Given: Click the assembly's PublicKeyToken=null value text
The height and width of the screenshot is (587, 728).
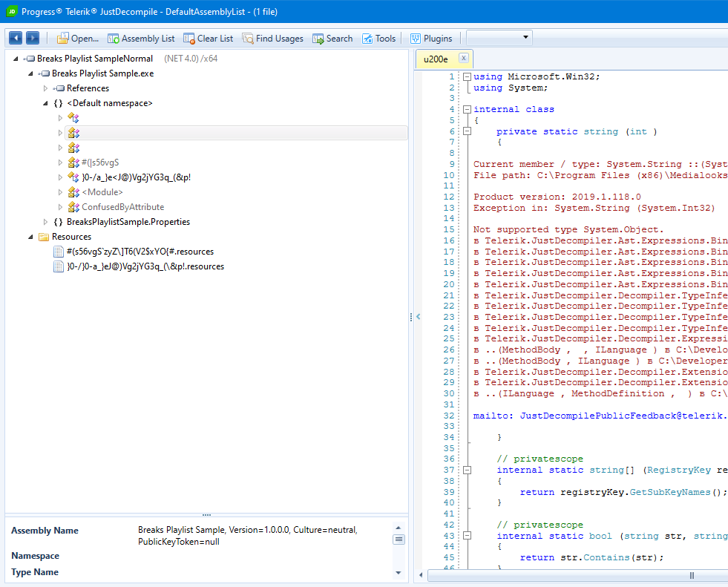Looking at the screenshot, I should click(179, 542).
